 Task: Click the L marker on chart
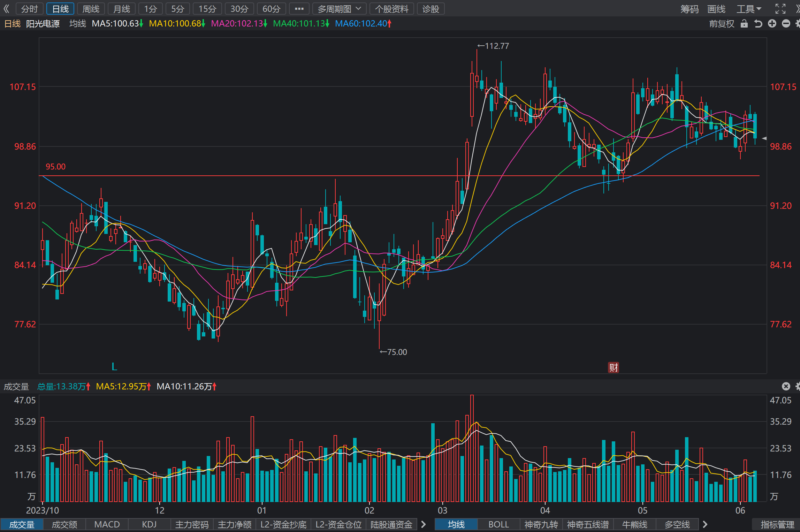114,367
